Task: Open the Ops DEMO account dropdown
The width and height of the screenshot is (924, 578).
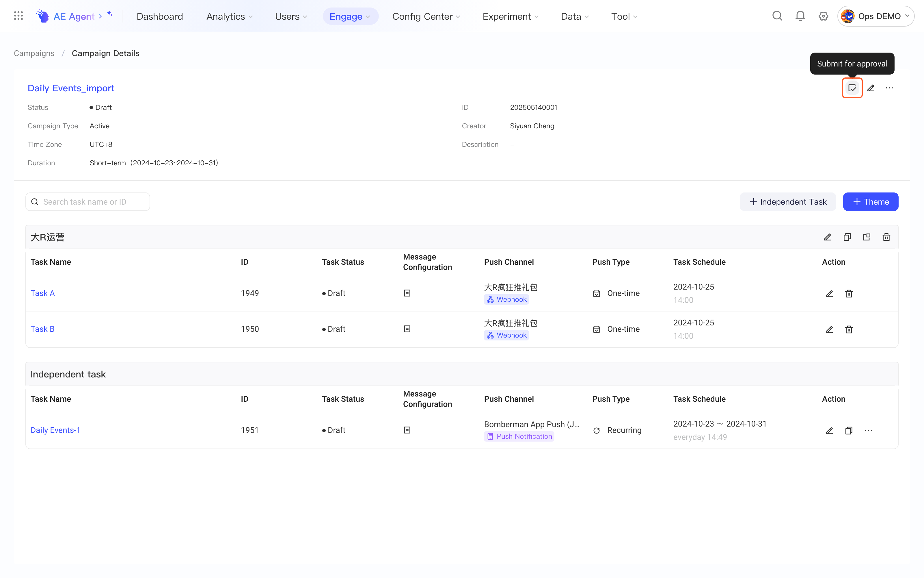Action: [x=875, y=16]
